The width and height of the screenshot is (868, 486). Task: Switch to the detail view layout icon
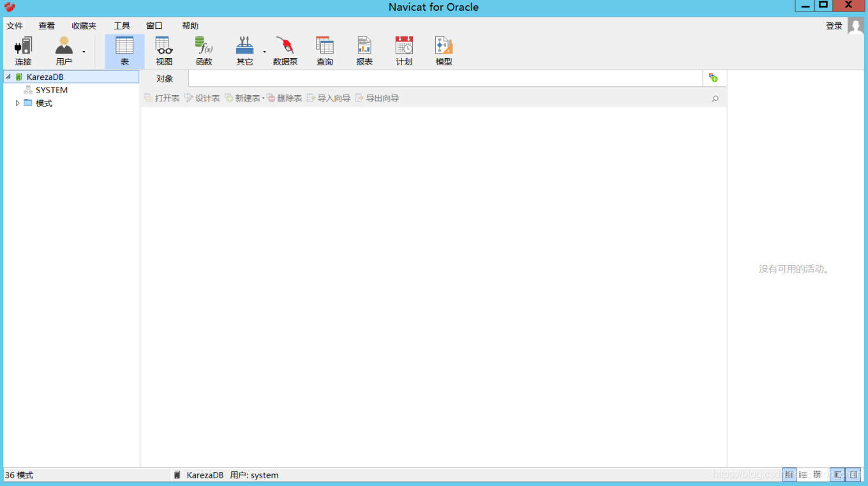804,475
